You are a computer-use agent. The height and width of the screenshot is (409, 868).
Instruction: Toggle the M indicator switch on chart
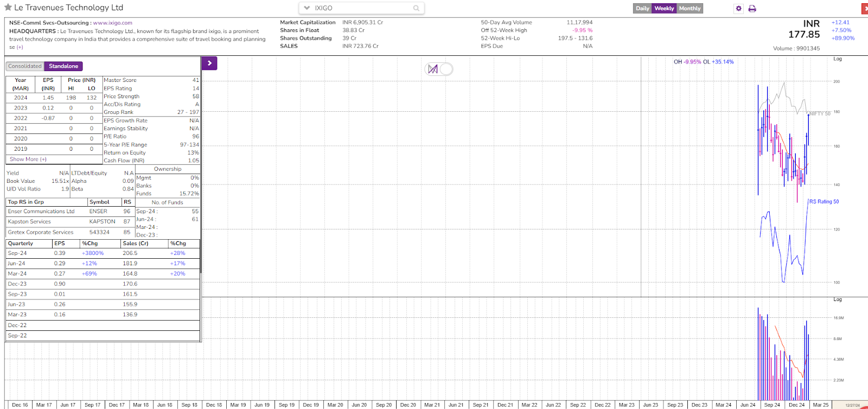439,69
